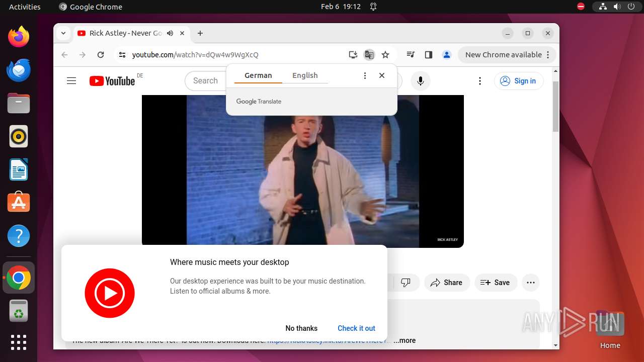Mute the tab via its speaker icon

click(x=170, y=33)
